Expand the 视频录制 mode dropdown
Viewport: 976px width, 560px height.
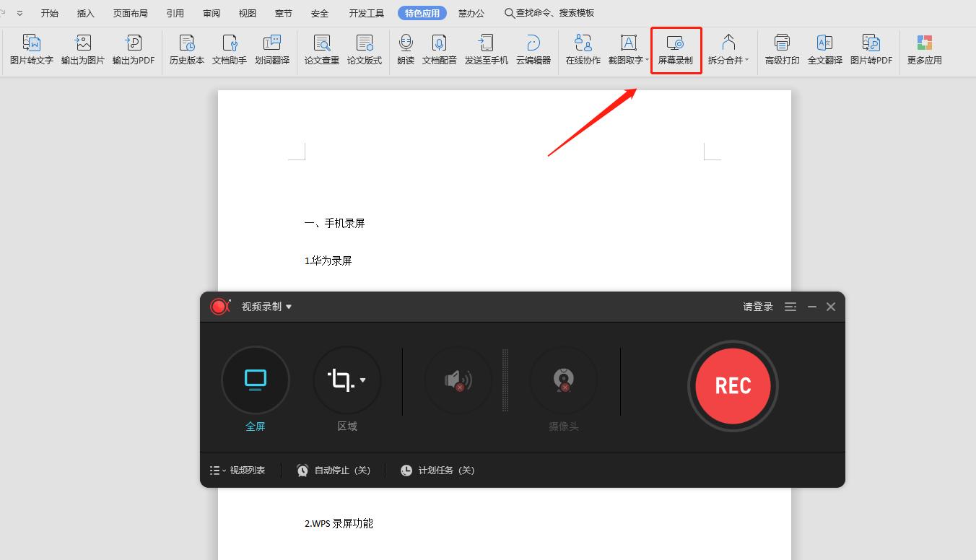click(x=287, y=306)
